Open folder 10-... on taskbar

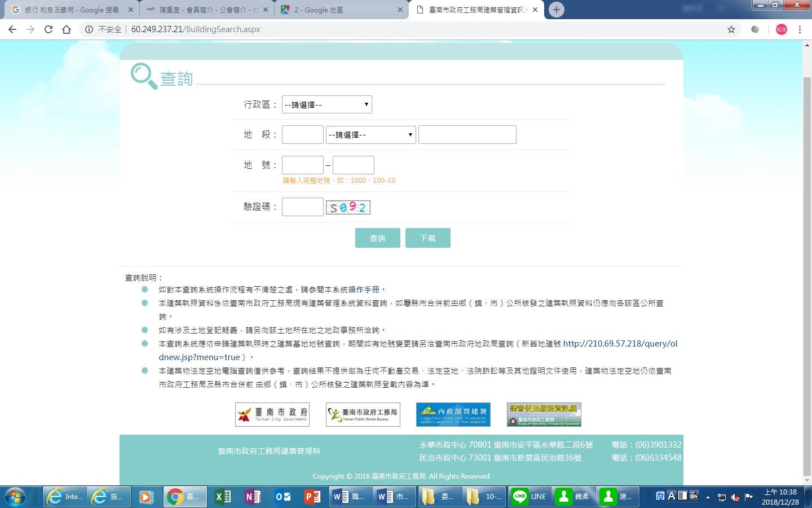[x=483, y=497]
